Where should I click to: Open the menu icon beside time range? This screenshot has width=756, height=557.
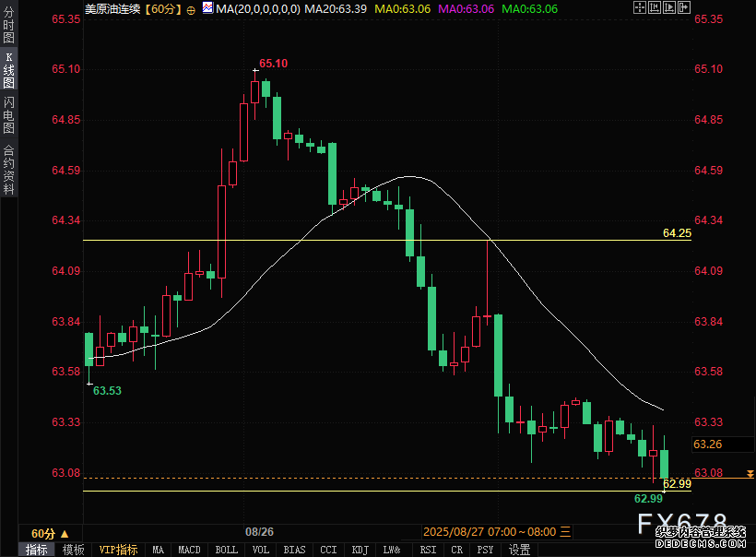tap(565, 532)
